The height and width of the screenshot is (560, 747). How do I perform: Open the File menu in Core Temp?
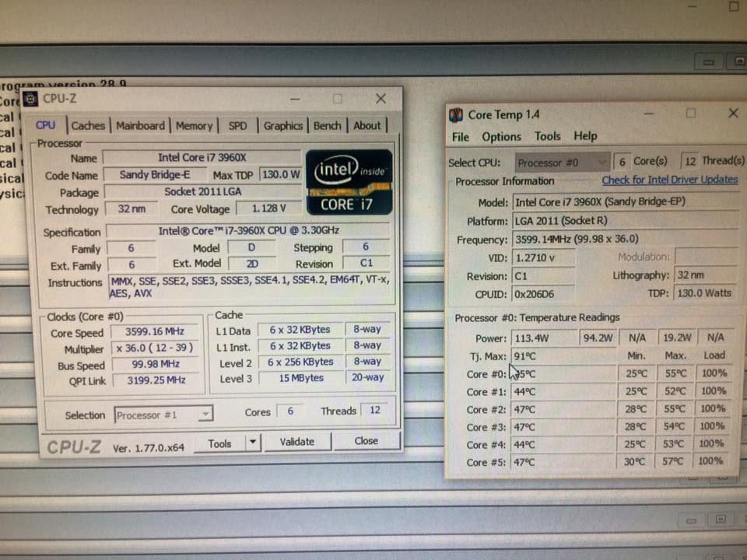[x=460, y=137]
